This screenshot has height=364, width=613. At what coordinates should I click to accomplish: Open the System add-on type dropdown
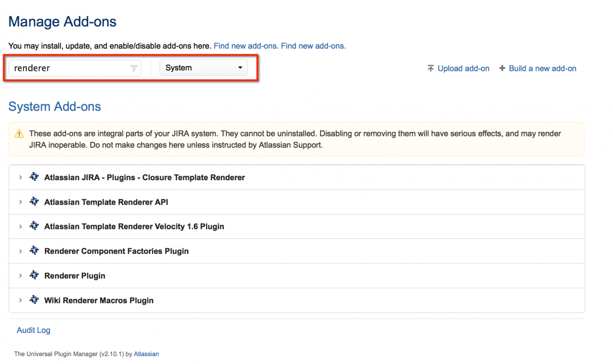click(203, 68)
